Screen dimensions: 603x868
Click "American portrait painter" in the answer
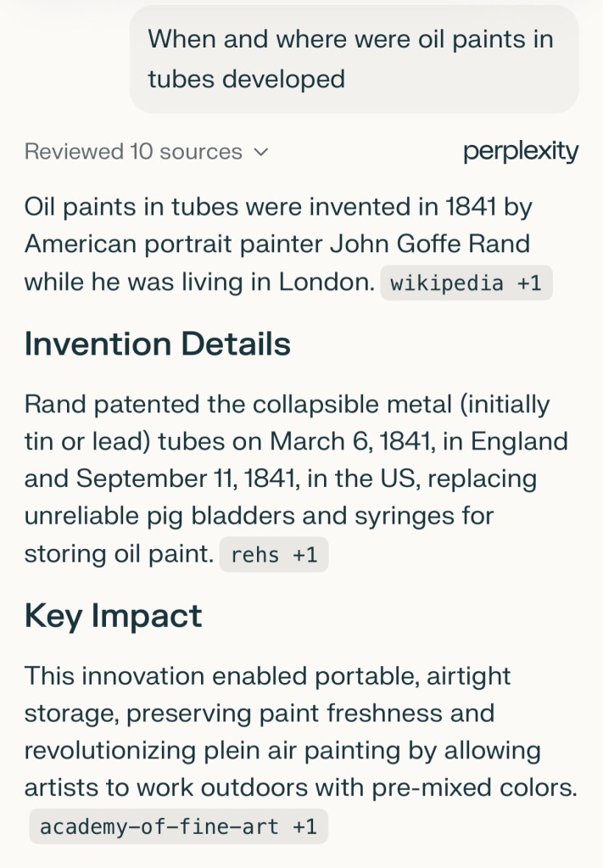173,244
